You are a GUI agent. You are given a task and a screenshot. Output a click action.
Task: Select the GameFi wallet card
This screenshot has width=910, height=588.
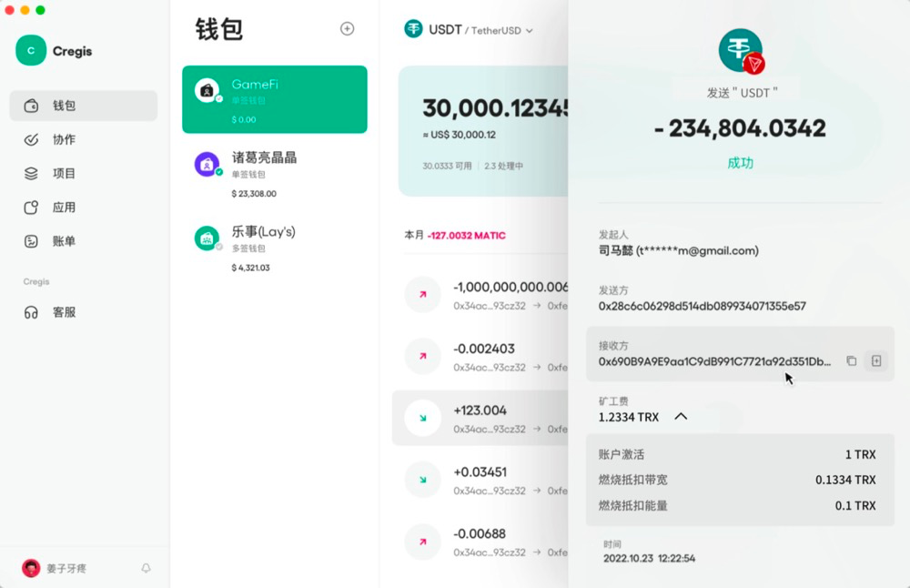[275, 99]
